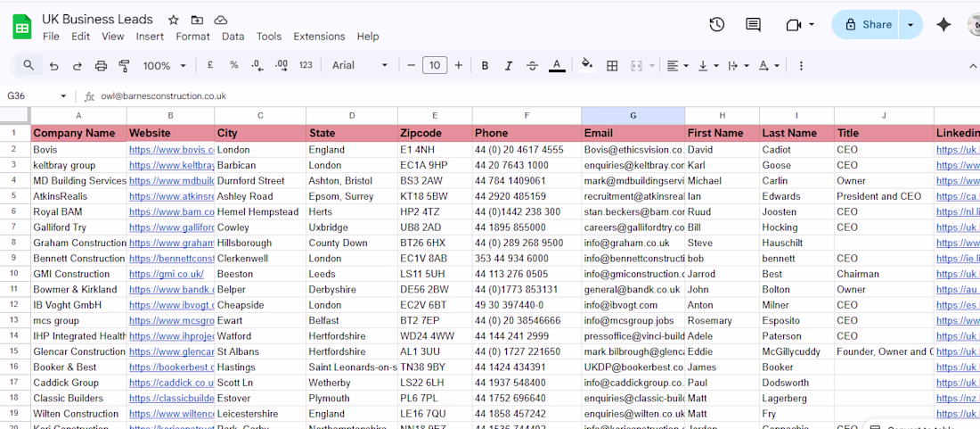Viewport: 980px width, 429px height.
Task: Format as percent
Action: pos(233,65)
